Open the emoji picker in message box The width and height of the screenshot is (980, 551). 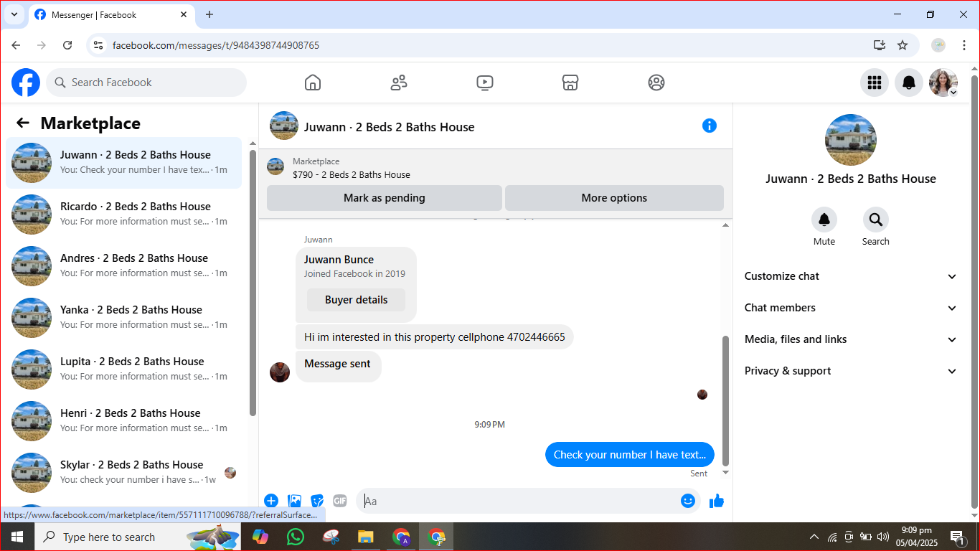point(688,501)
